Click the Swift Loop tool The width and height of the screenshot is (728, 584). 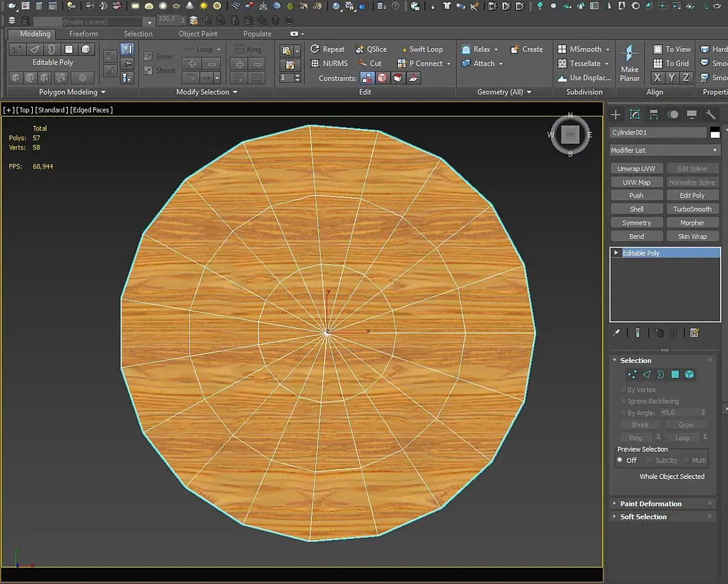pyautogui.click(x=420, y=49)
